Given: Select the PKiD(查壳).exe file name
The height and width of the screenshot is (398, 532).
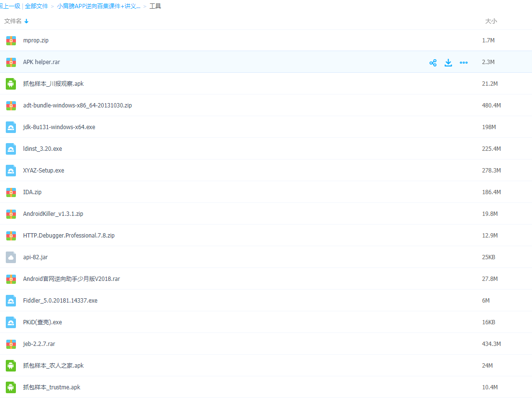Looking at the screenshot, I should tap(42, 322).
